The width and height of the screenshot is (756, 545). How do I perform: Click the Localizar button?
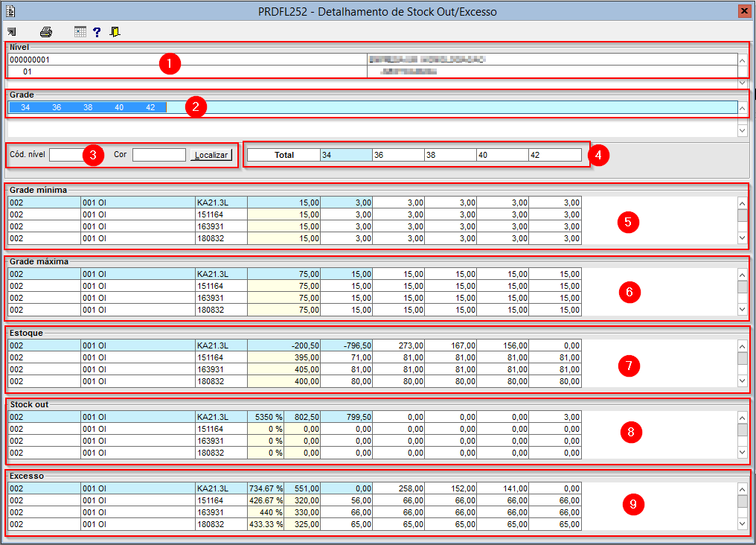tap(211, 155)
